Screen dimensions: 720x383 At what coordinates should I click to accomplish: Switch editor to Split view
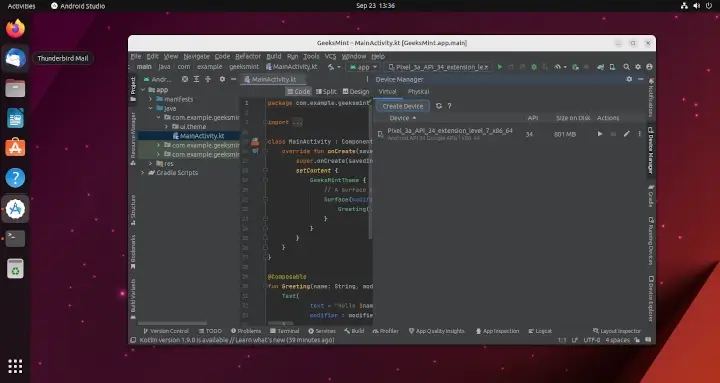click(x=326, y=91)
